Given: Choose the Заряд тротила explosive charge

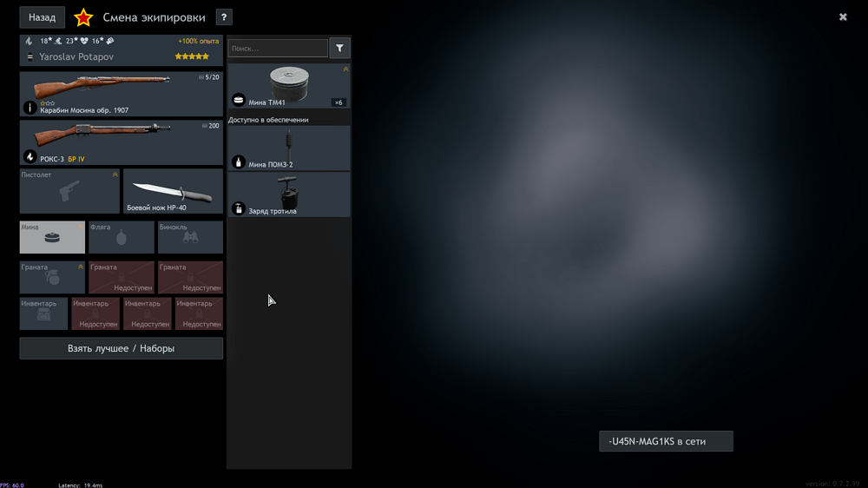Looking at the screenshot, I should 289,195.
